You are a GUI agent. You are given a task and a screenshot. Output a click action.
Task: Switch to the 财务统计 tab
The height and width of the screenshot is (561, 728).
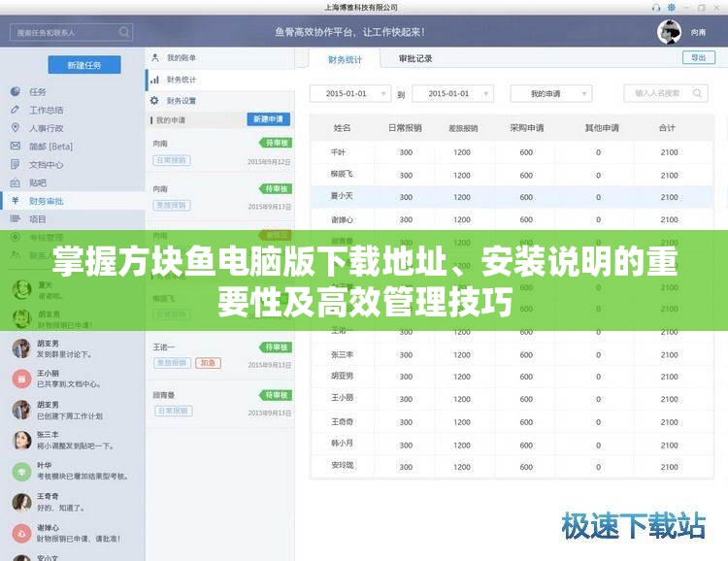pyautogui.click(x=345, y=59)
